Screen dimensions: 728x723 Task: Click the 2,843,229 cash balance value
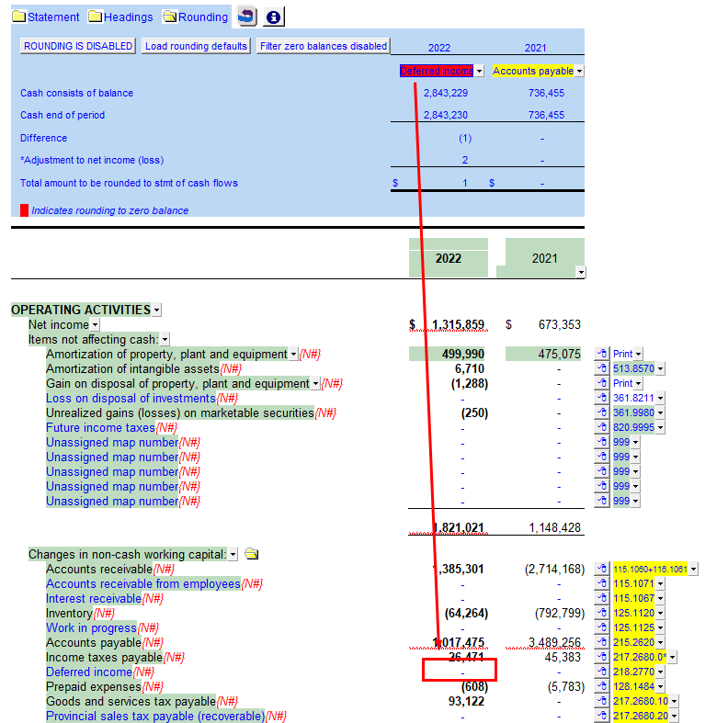[x=445, y=93]
